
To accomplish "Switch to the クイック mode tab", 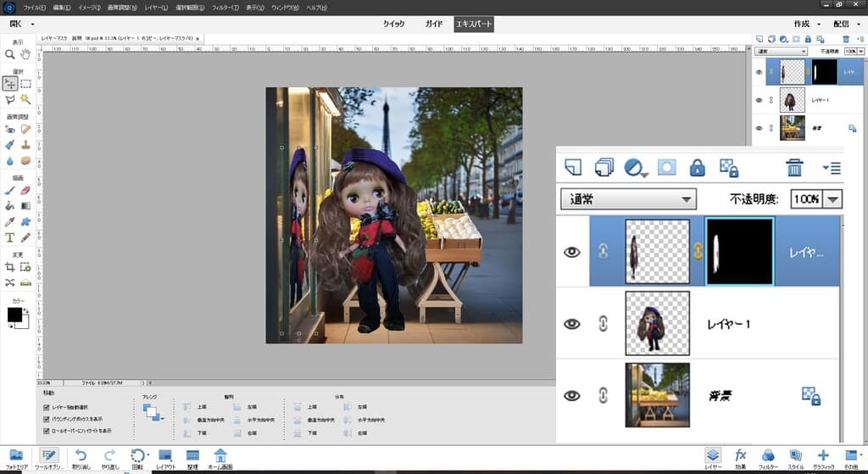I will (x=393, y=24).
